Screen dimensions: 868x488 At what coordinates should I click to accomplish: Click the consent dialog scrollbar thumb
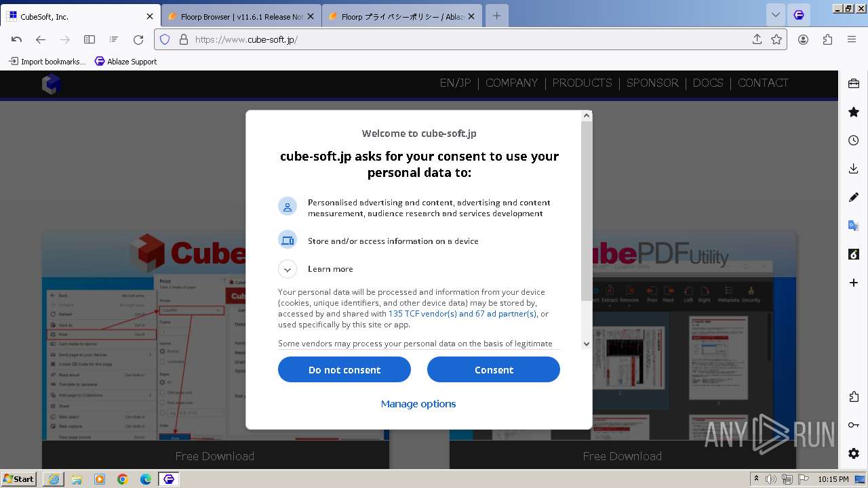(587, 211)
